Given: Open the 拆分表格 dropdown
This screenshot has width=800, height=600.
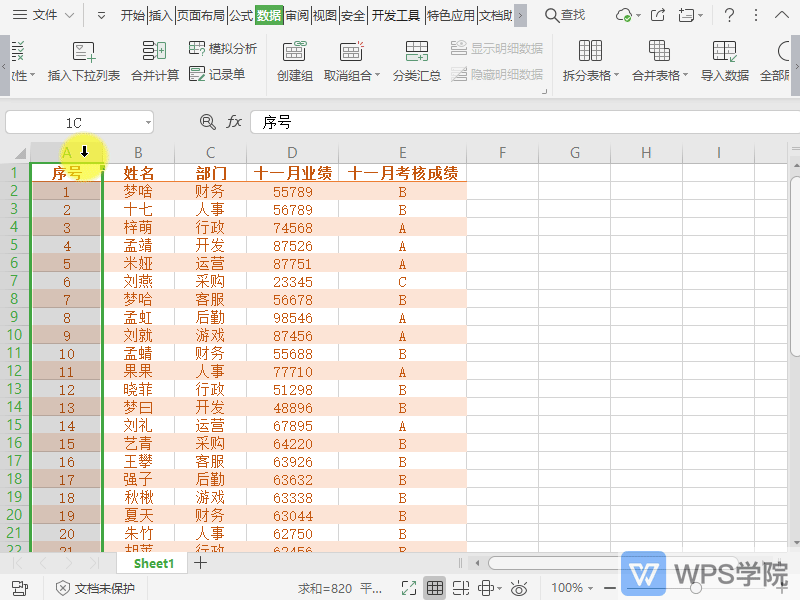Looking at the screenshot, I should (x=590, y=75).
